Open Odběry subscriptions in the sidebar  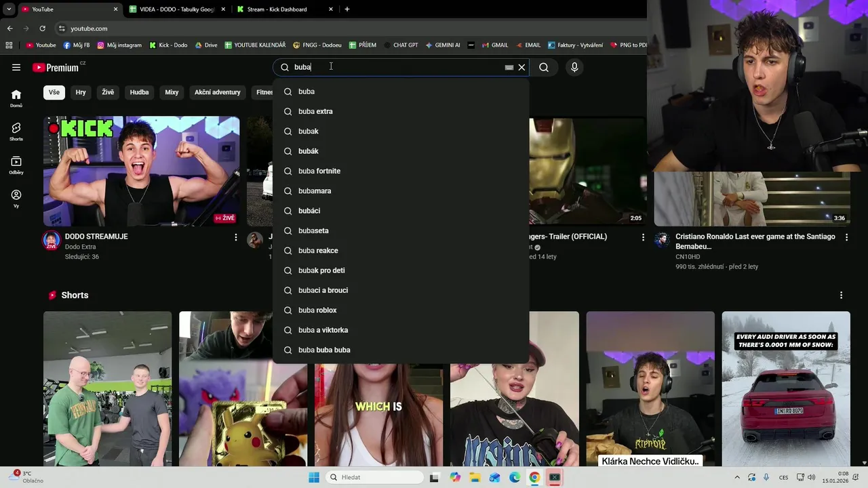[x=16, y=165]
